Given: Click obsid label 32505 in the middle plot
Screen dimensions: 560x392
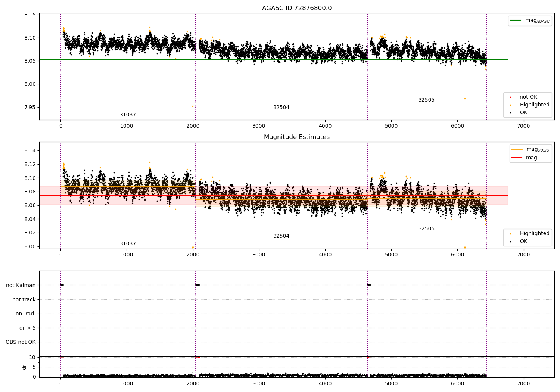Looking at the screenshot, I should click(426, 229).
